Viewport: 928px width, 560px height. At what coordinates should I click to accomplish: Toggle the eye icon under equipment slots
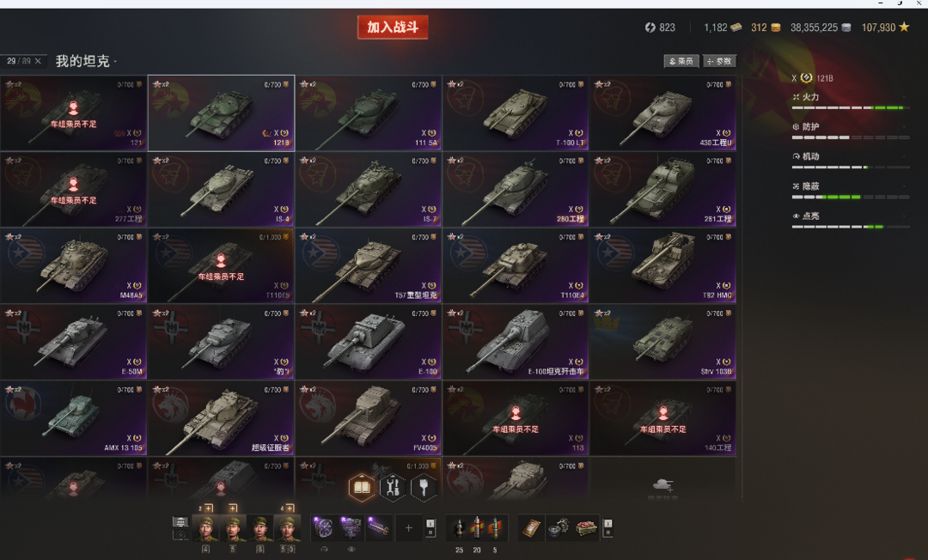(351, 550)
